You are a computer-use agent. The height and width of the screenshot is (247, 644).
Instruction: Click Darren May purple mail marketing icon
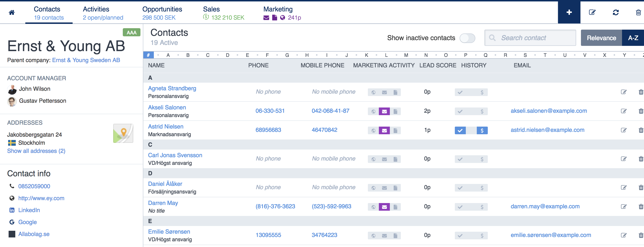(384, 207)
